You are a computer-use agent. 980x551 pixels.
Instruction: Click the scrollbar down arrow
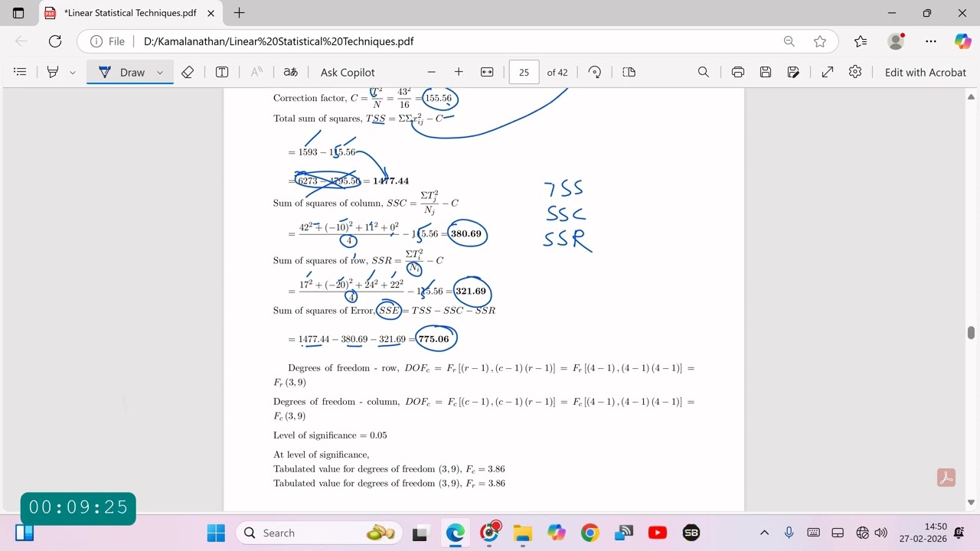tap(972, 503)
